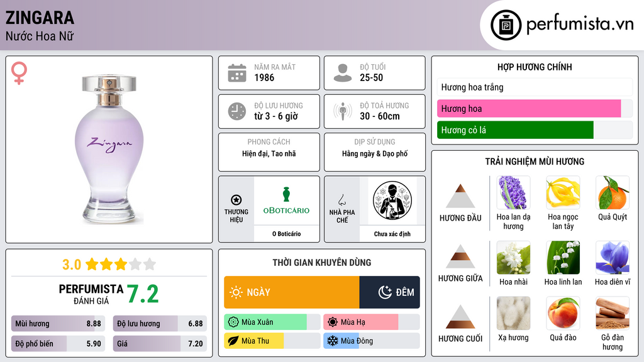Click the Hương đầu pyramid icon
The image size is (644, 362).
pyautogui.click(x=460, y=196)
